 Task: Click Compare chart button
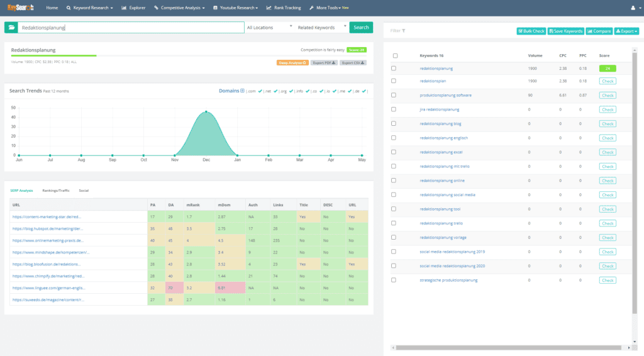(598, 31)
